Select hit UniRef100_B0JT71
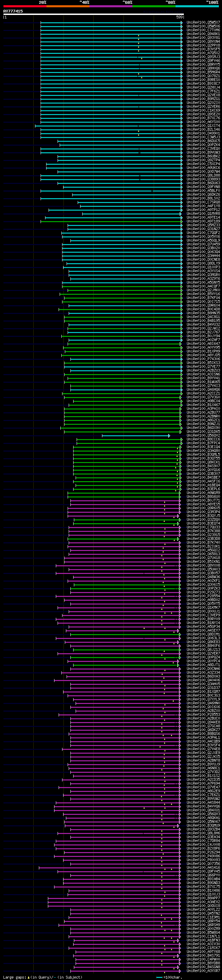This screenshot has height=980, width=222. (203, 501)
